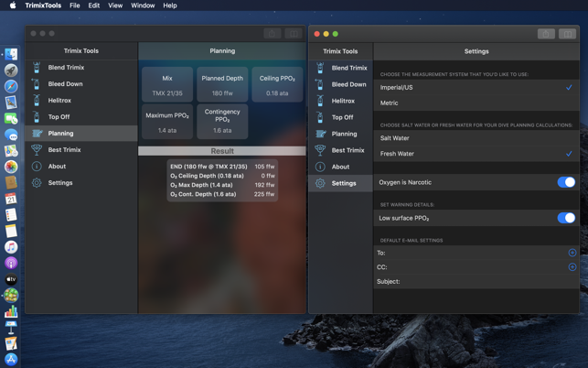
Task: Add a contact to the CC: field
Action: point(572,267)
